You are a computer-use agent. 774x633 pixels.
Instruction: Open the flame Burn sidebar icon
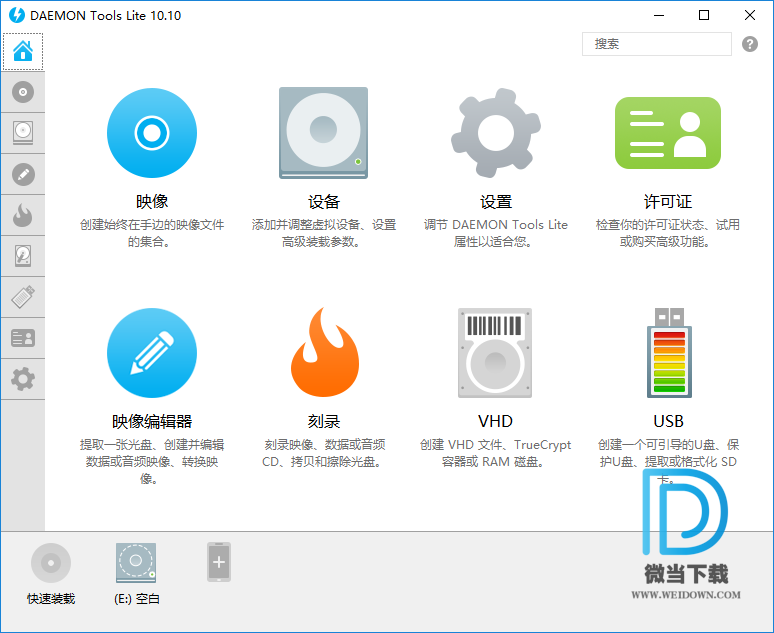tap(23, 215)
